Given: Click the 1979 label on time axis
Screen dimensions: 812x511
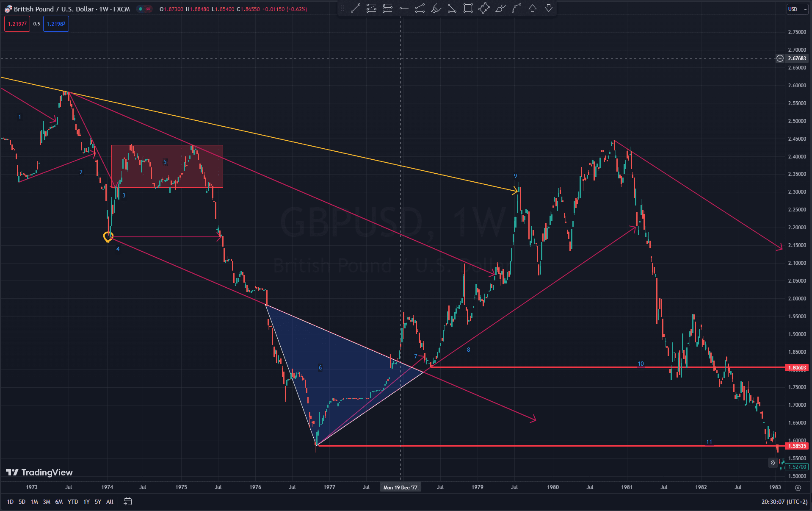Looking at the screenshot, I should pyautogui.click(x=478, y=487).
